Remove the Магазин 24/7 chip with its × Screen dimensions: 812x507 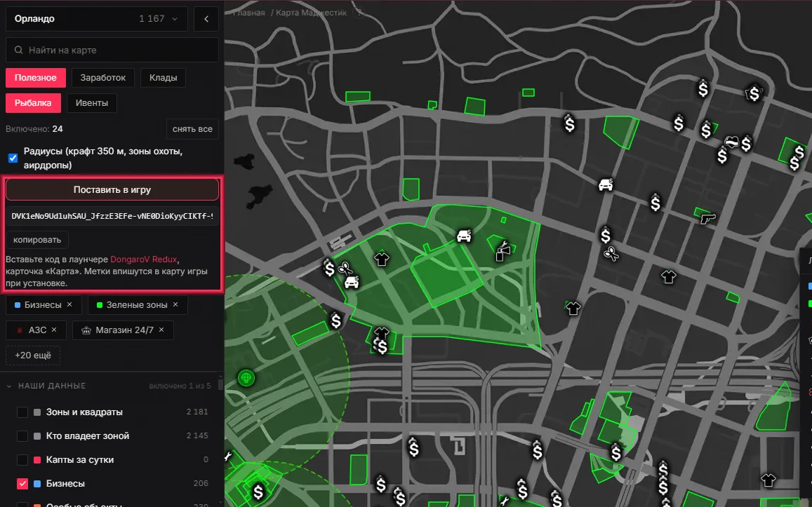161,330
